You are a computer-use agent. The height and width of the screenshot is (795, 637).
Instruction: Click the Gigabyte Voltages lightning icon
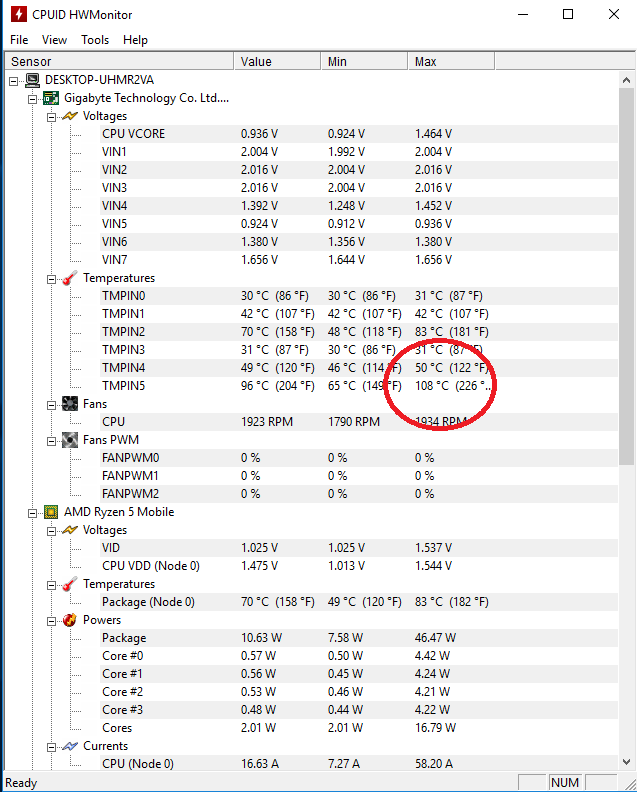coord(69,116)
